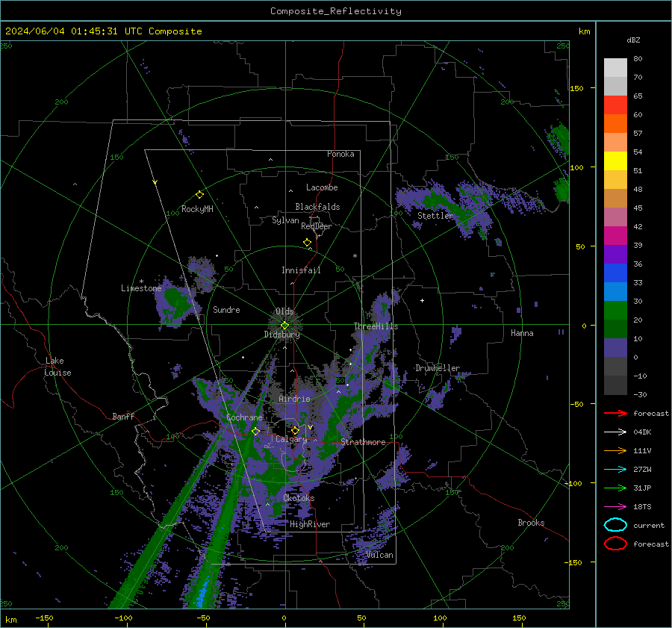This screenshot has height=628, width=672.
Task: Click the HighRiver map label
Action: pos(310,524)
